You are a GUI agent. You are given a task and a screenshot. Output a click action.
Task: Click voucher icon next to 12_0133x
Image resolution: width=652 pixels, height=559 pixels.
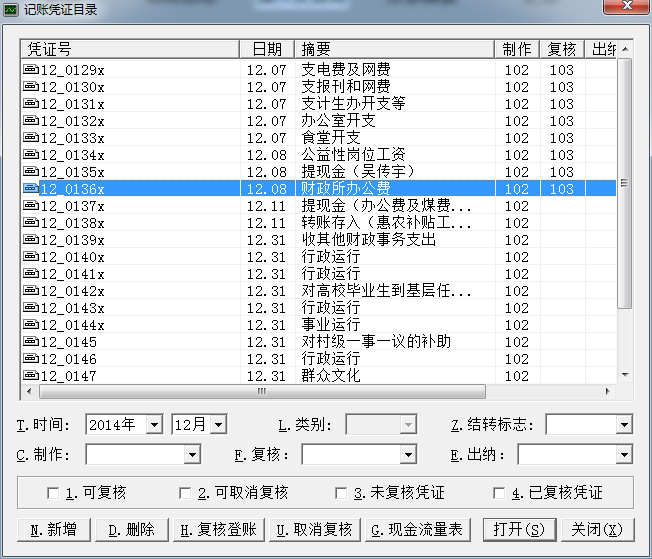(31, 138)
